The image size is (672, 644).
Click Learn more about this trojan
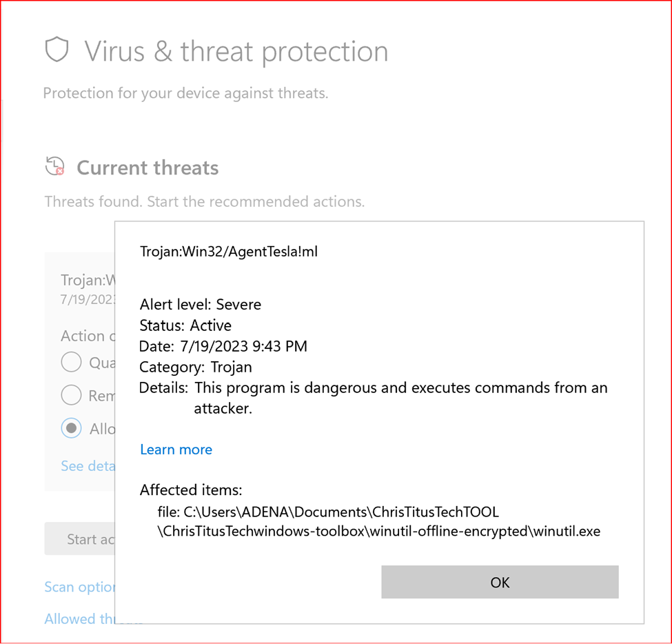176,449
